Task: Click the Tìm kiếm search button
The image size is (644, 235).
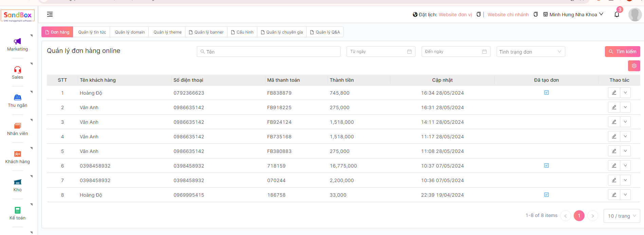Action: point(622,52)
